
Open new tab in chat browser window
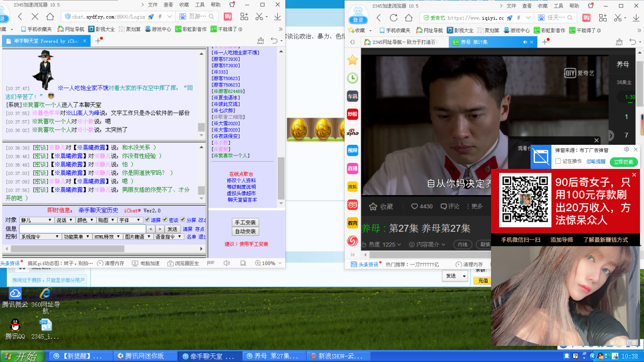tap(99, 41)
